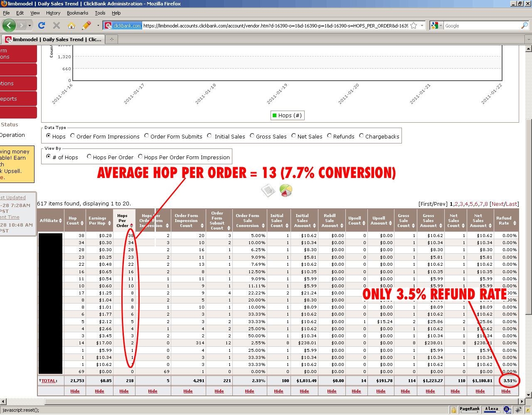Choose the Hops Per Order view option
Screen dimensions: 532x415
(x=89, y=157)
